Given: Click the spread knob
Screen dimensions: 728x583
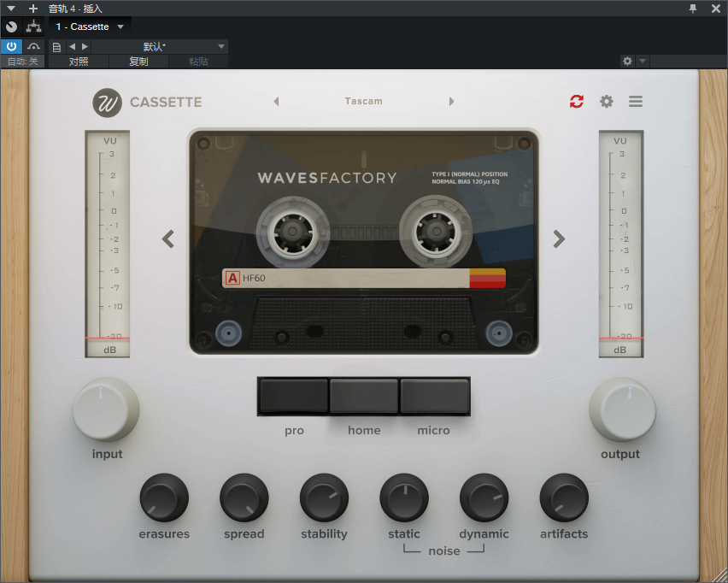Looking at the screenshot, I should [x=244, y=498].
